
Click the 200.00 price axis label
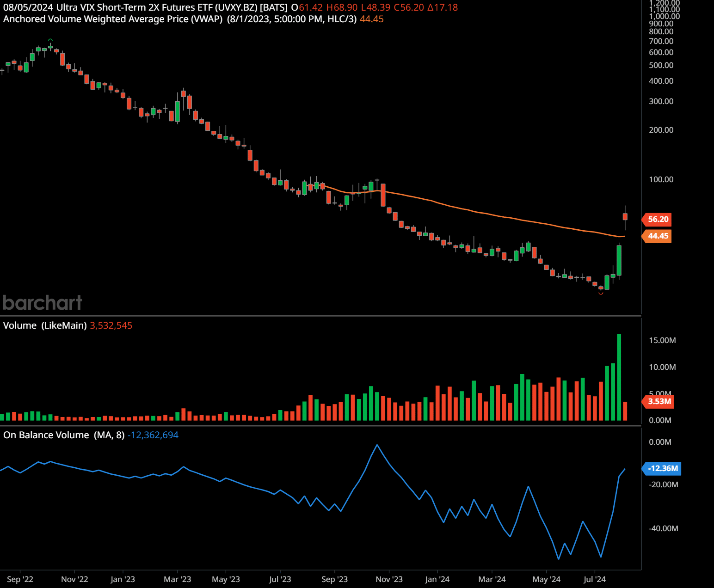[x=661, y=130]
